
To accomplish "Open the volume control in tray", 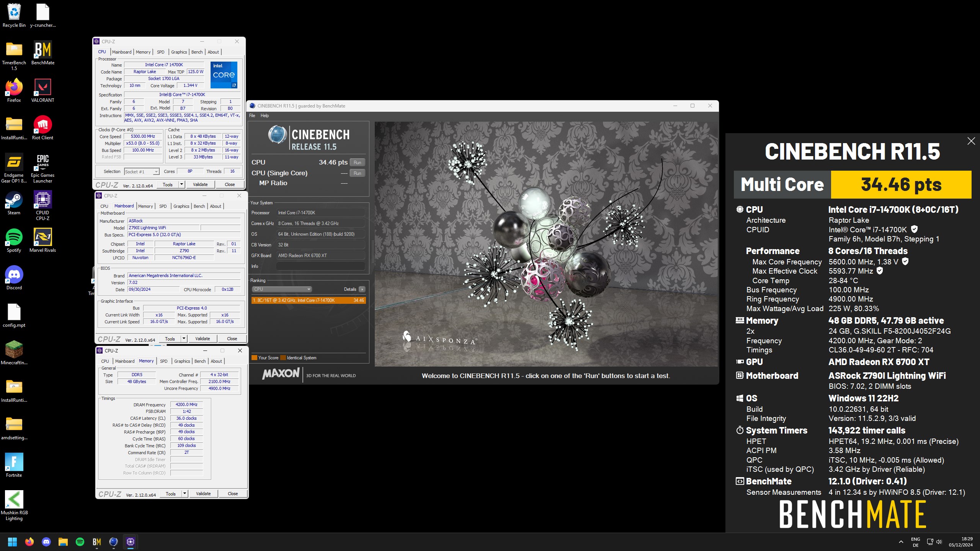I will pyautogui.click(x=939, y=542).
